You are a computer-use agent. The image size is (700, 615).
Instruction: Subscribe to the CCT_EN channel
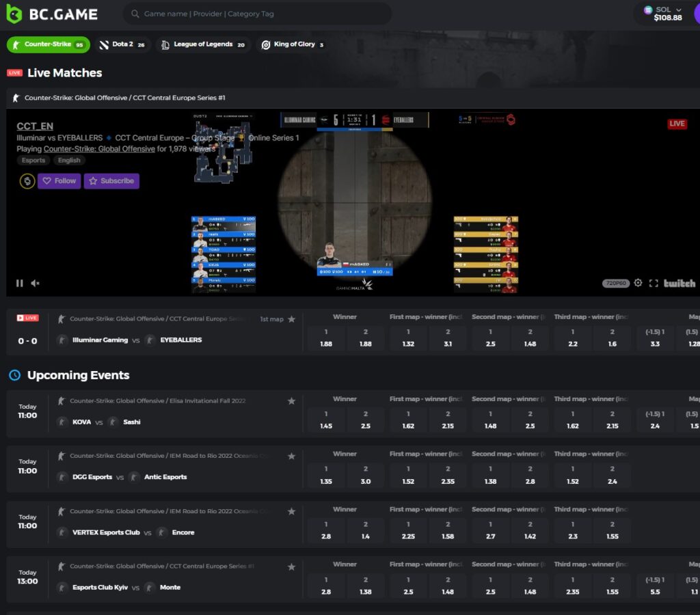(x=111, y=181)
